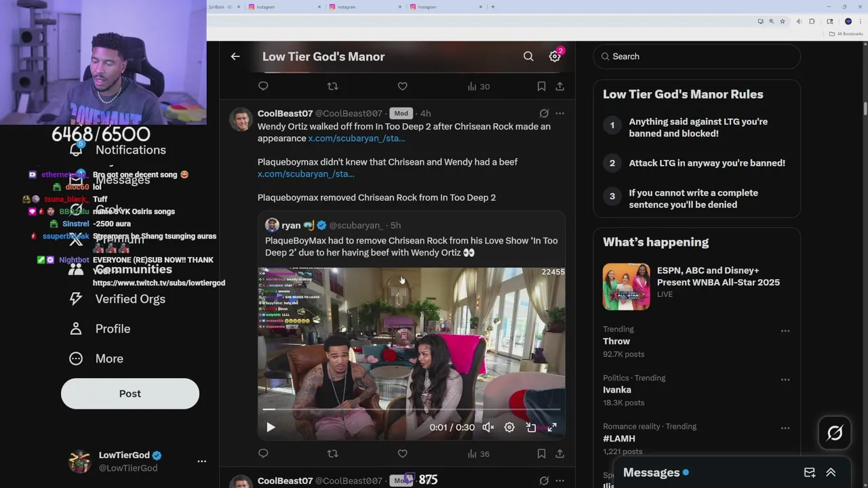Open Grok actions on CoolBeast07's Wendy Ortiz post
This screenshot has width=868, height=488.
coord(544,113)
